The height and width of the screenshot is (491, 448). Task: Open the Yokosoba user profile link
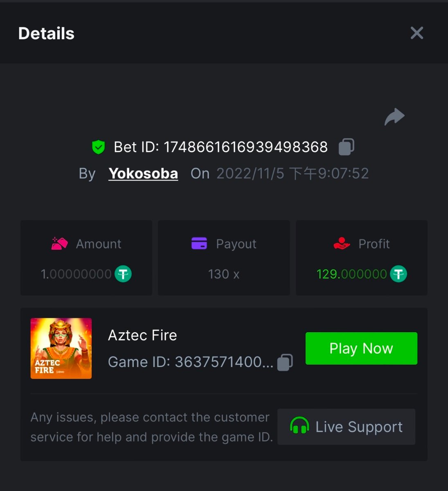point(143,173)
